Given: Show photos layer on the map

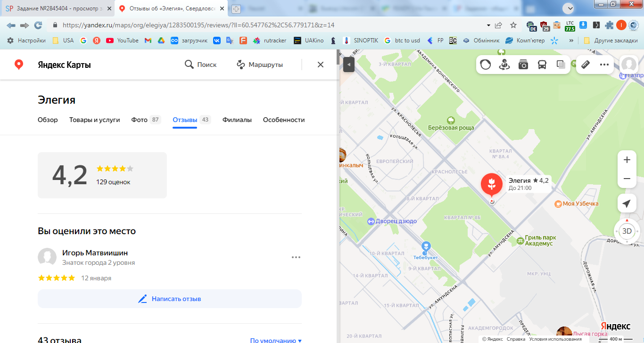Looking at the screenshot, I should coord(523,65).
